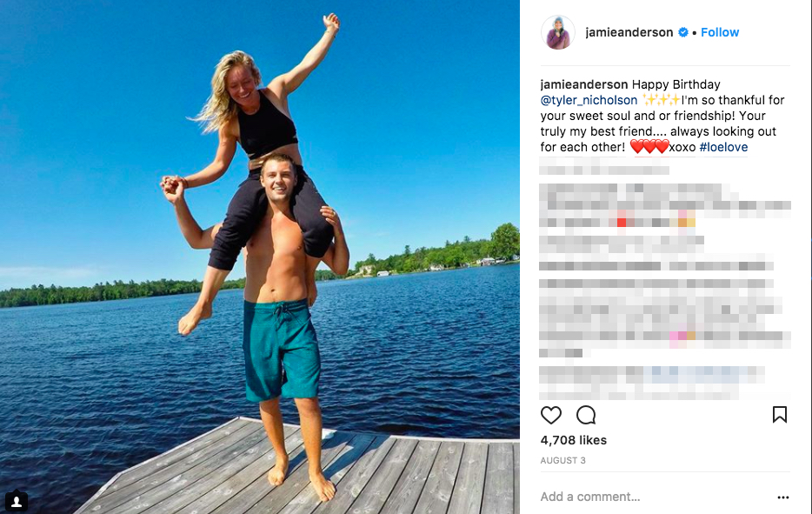Click the blue verified badge

click(x=683, y=32)
